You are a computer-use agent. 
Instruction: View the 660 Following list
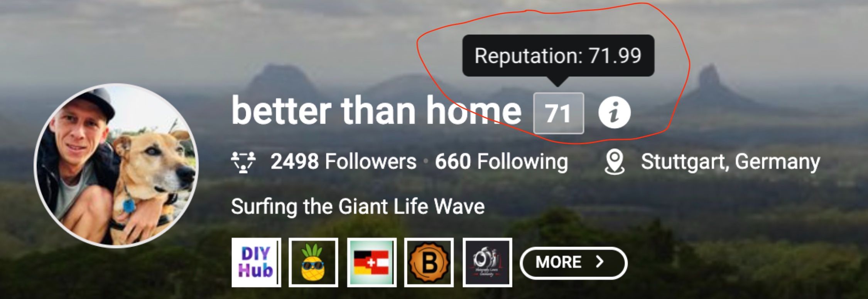502,161
